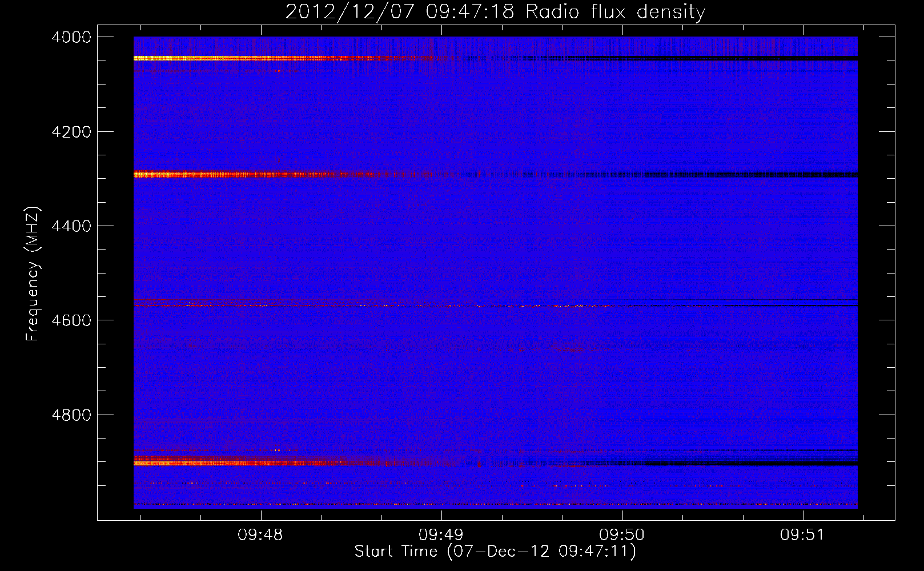The height and width of the screenshot is (571, 924).
Task: Click the "Start Time (07-Dec-12 09:47:11)" axis label
Action: 495,552
